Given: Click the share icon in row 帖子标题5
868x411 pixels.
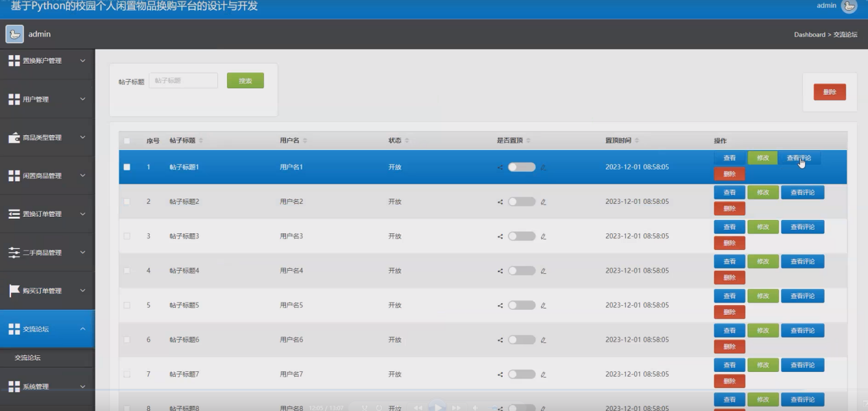Looking at the screenshot, I should (x=500, y=305).
